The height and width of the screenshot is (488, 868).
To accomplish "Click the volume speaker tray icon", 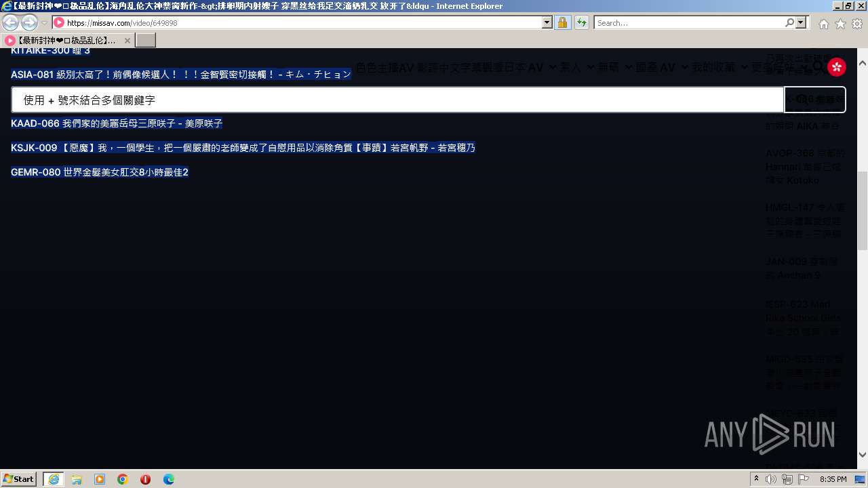I will click(771, 479).
